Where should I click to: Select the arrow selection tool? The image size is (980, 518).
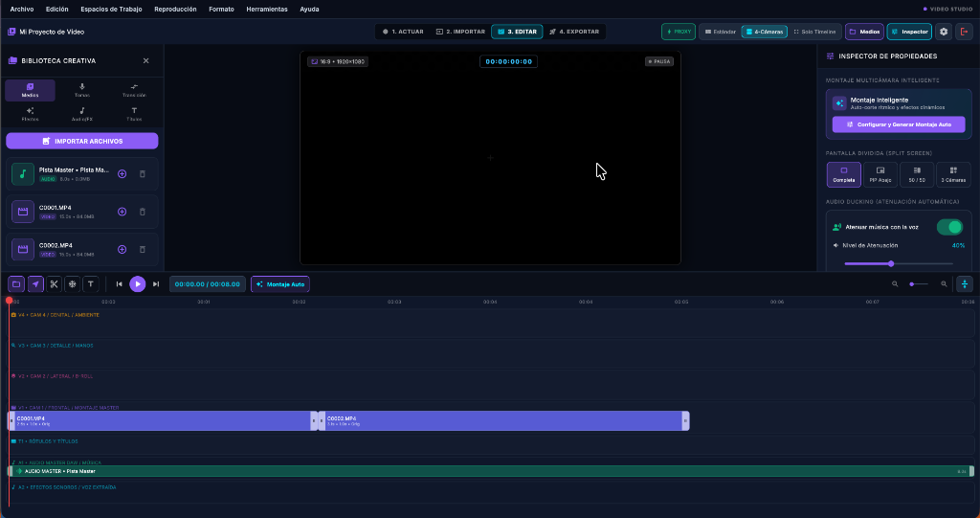tap(35, 284)
